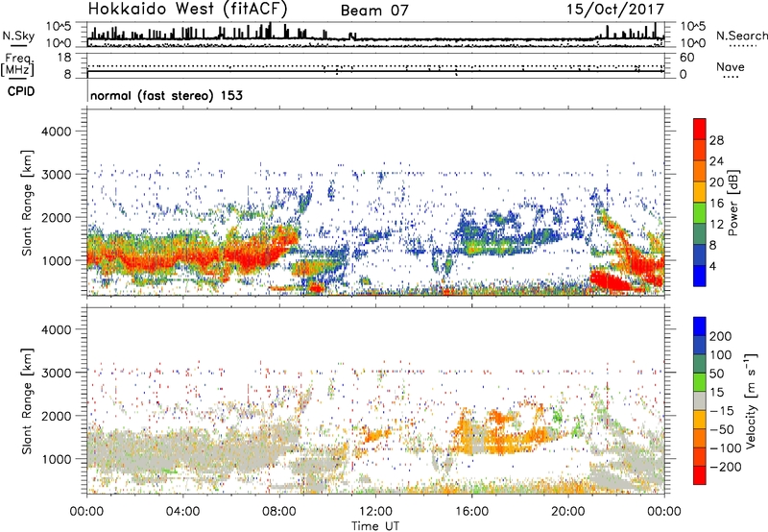The height and width of the screenshot is (532, 768).
Task: Click the 1000 tick on velocity panel
Action: point(56,459)
